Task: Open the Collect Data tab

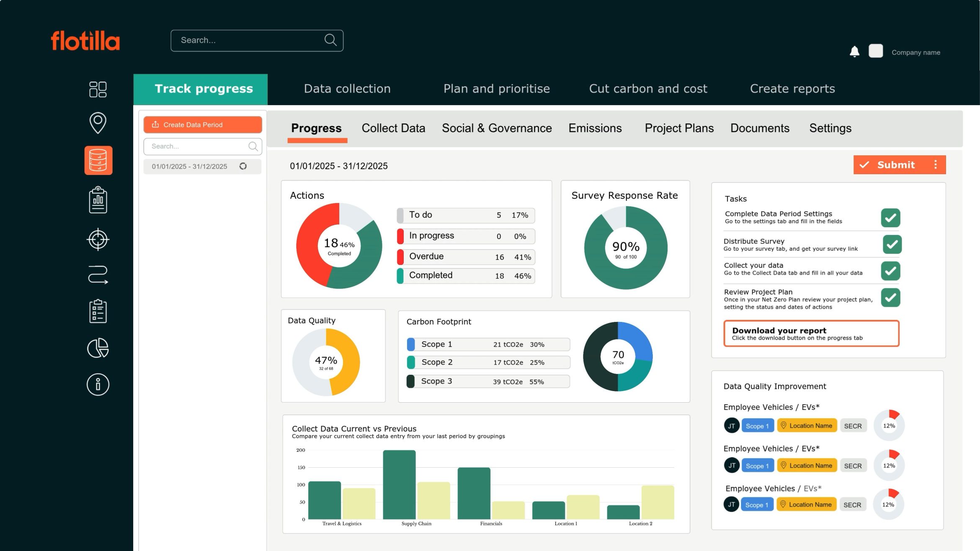Action: pyautogui.click(x=393, y=128)
